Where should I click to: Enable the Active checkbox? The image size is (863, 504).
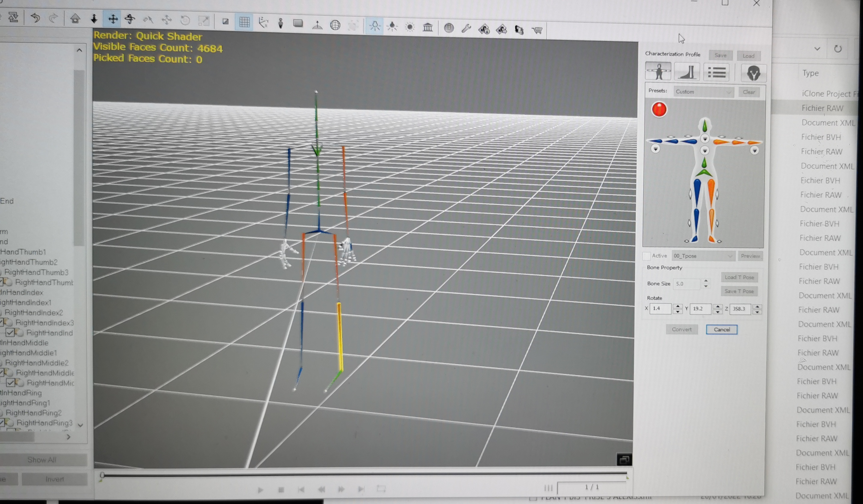click(646, 256)
